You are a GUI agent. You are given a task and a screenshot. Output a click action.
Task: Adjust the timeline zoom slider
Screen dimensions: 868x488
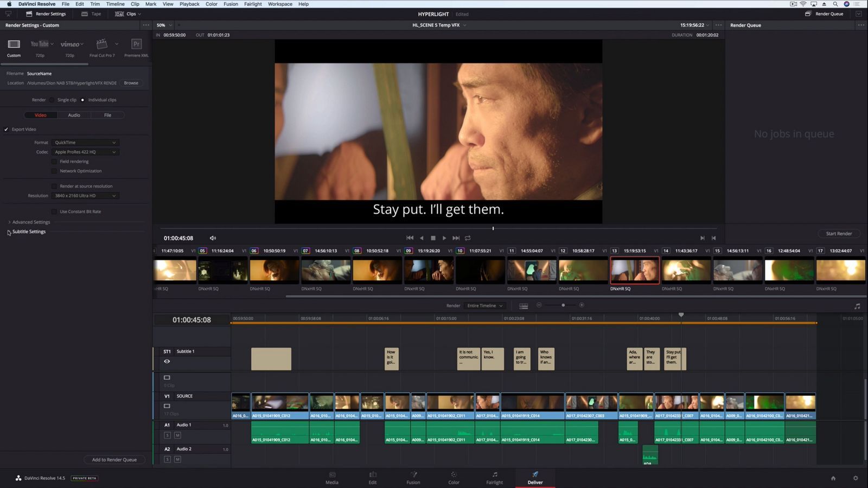[563, 305]
